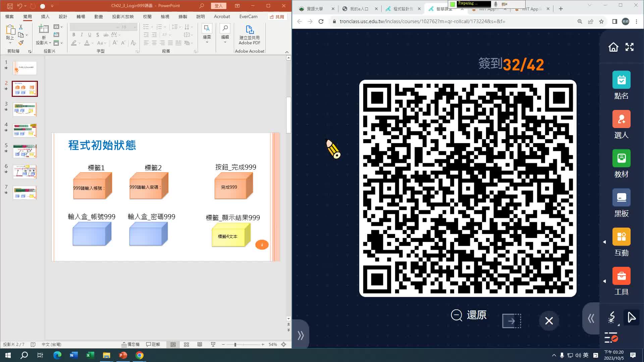Click the Format Painter brush icon
Screen dimensions: 644x362
tap(21, 43)
